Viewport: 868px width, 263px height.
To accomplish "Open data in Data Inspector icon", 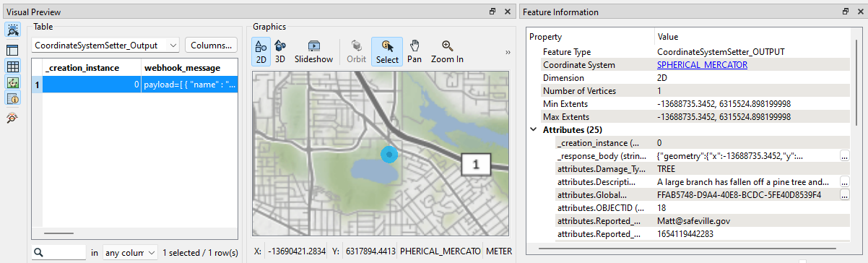I will pos(13,118).
